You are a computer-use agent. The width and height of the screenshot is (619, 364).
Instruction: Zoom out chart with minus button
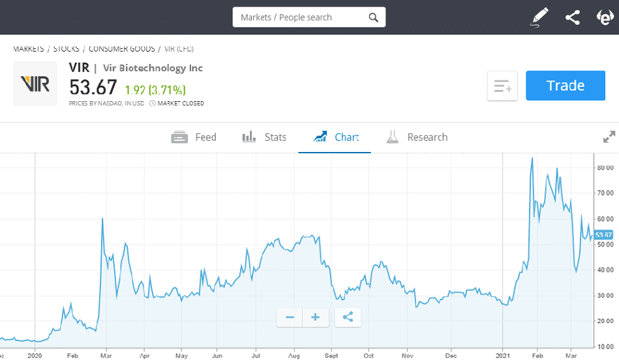click(x=290, y=318)
